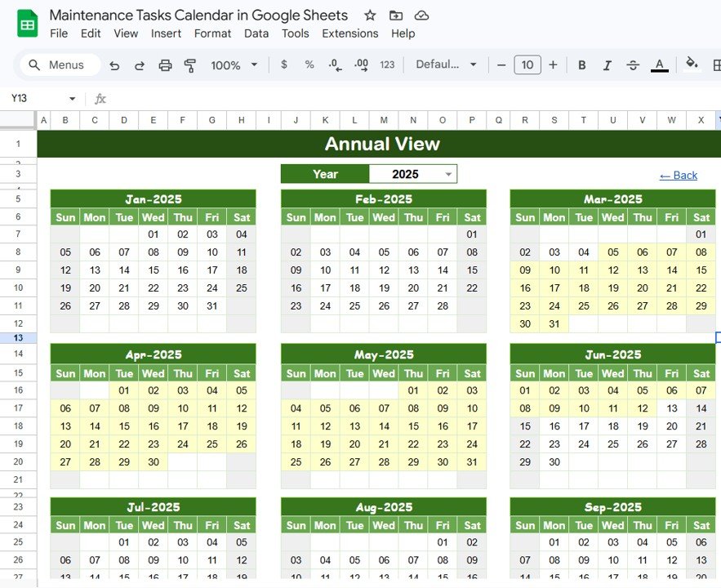
Task: Open the zoom 100% dropdown
Action: point(234,65)
